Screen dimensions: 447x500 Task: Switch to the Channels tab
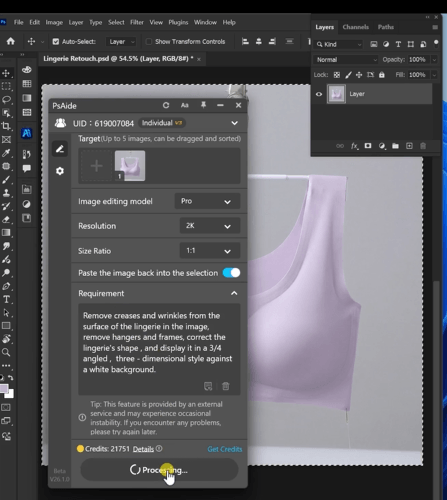(x=356, y=27)
